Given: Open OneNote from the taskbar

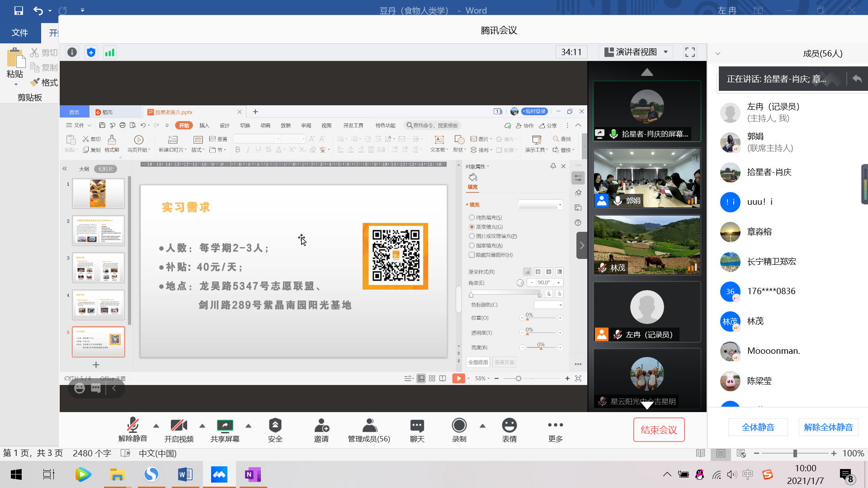Looking at the screenshot, I should pos(253,474).
